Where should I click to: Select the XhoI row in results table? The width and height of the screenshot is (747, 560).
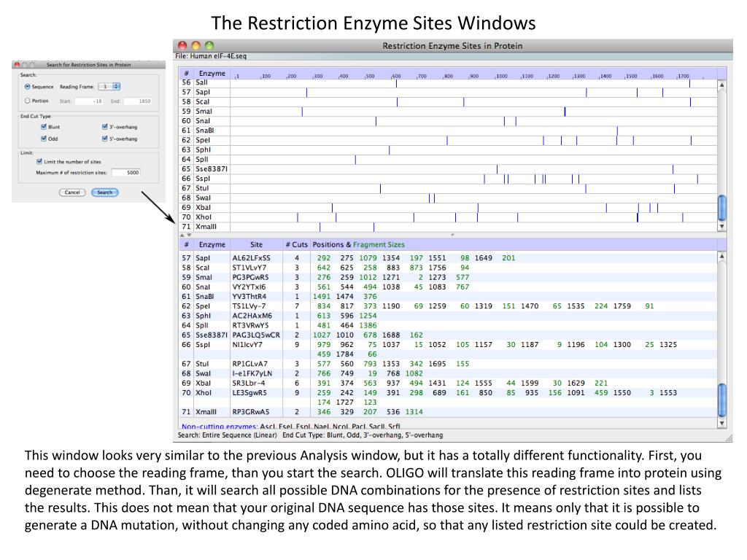tap(448, 397)
